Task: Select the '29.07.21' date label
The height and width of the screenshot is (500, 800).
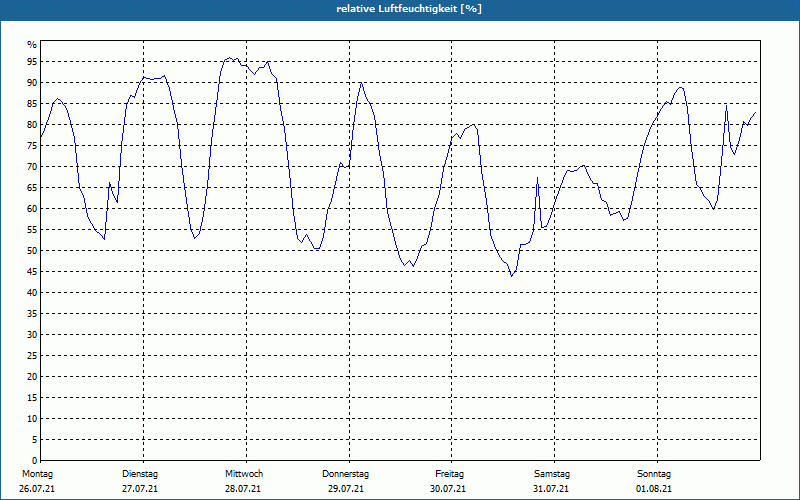Action: tap(346, 489)
